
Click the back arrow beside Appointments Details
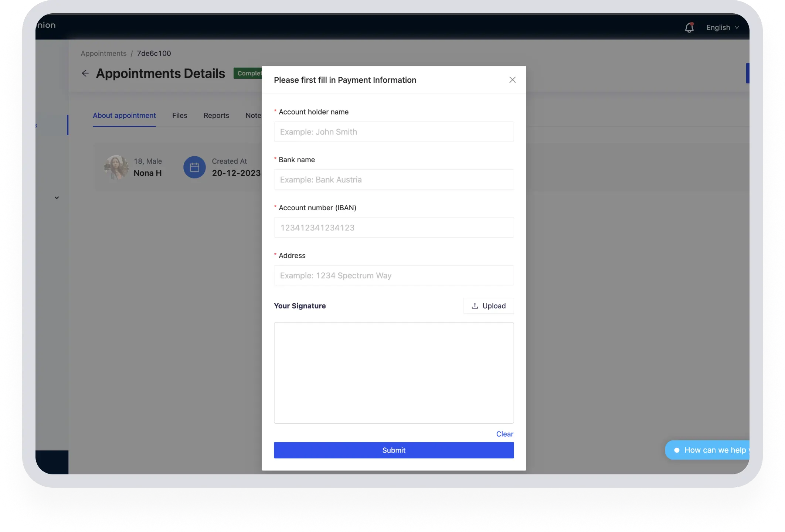coord(85,74)
